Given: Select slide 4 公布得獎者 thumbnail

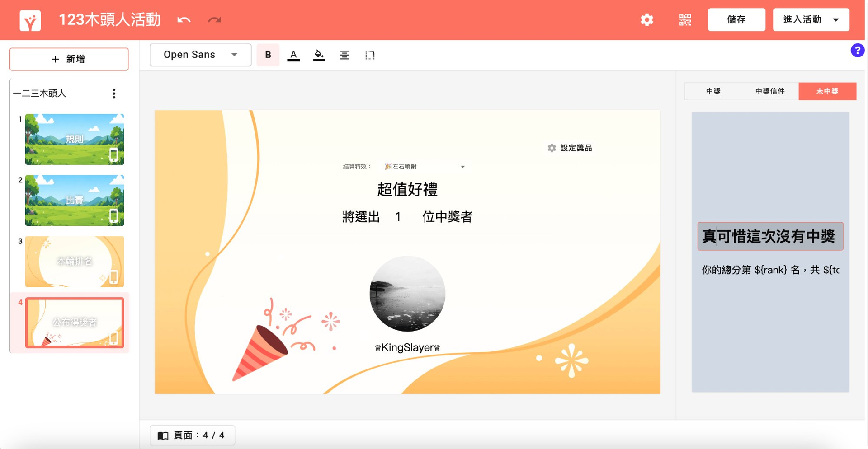Looking at the screenshot, I should click(75, 323).
